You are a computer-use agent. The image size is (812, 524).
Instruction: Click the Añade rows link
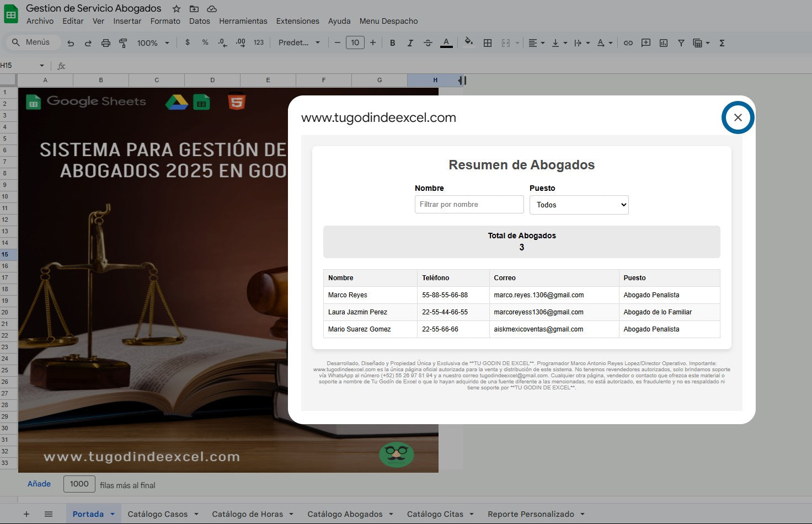point(39,484)
